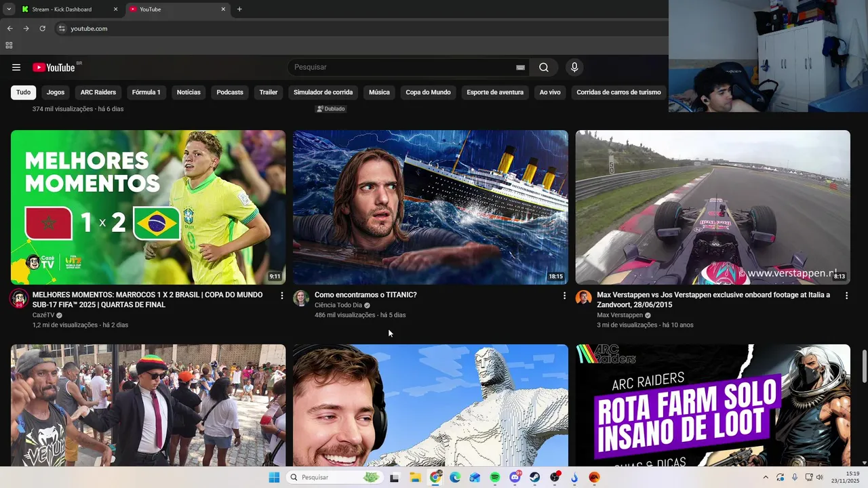Open MELHORES MOMENTOS Marrocos x Brasil title

tap(147, 300)
